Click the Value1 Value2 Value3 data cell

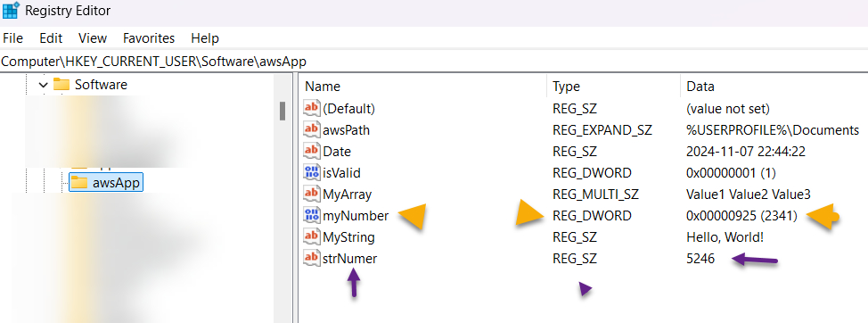[749, 195]
